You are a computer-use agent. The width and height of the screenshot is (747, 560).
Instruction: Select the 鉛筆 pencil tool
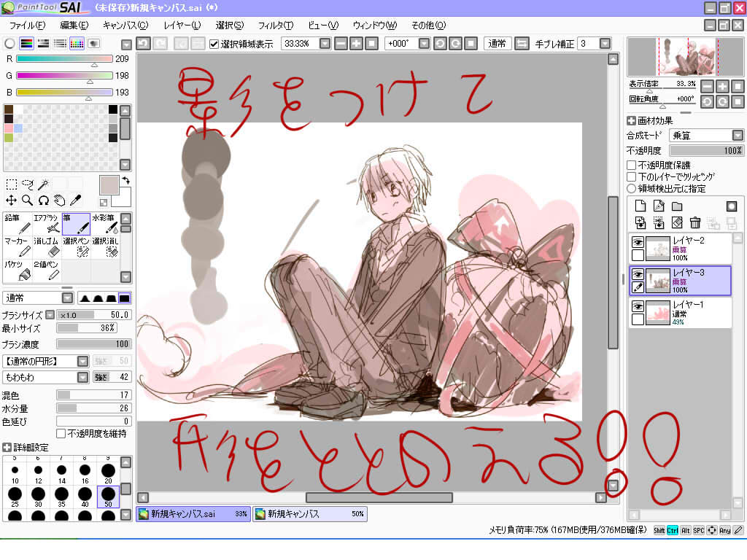[x=18, y=225]
